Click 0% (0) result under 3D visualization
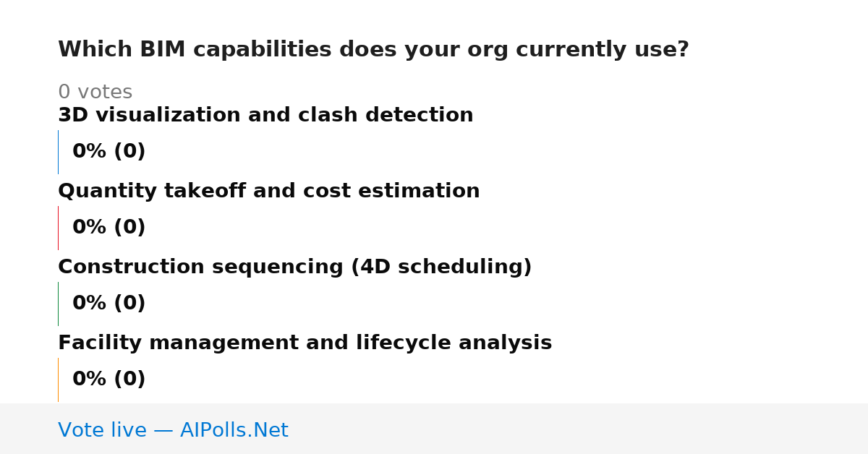868x454 pixels. tap(109, 152)
